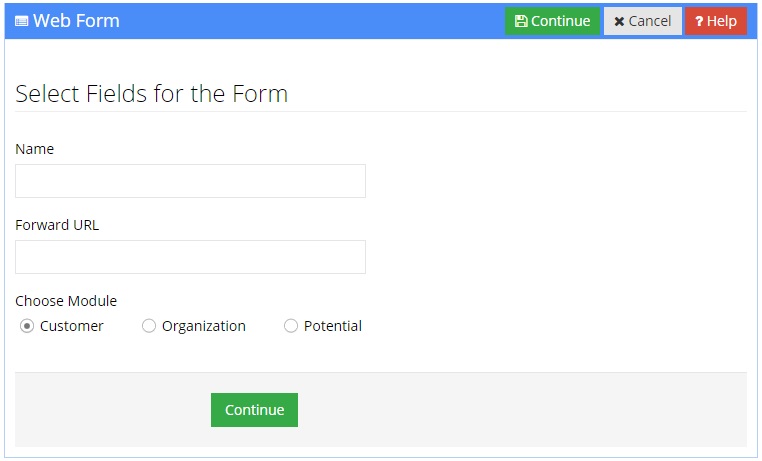Viewport: 762px width, 461px height.
Task: Click into the Forward URL field
Action: tap(190, 257)
